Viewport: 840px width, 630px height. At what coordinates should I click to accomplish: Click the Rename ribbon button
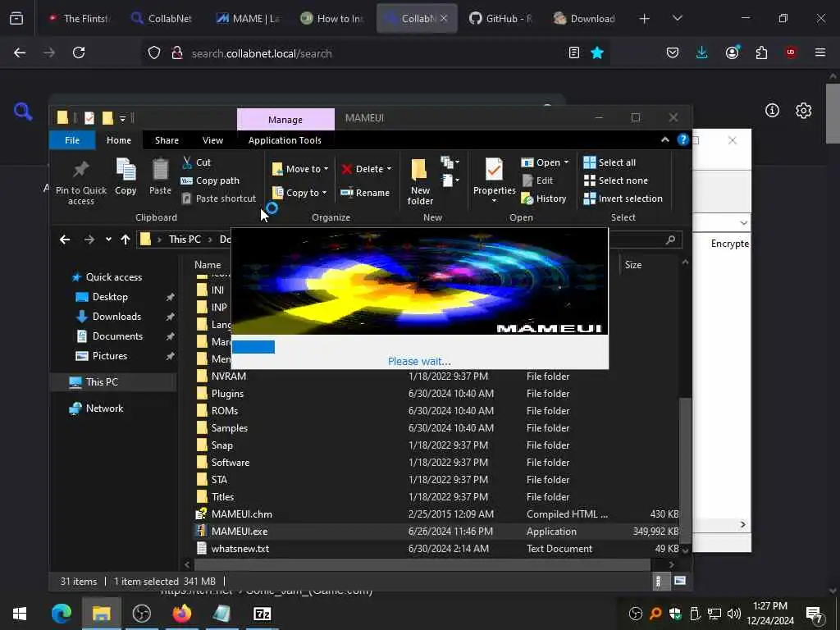tap(365, 192)
